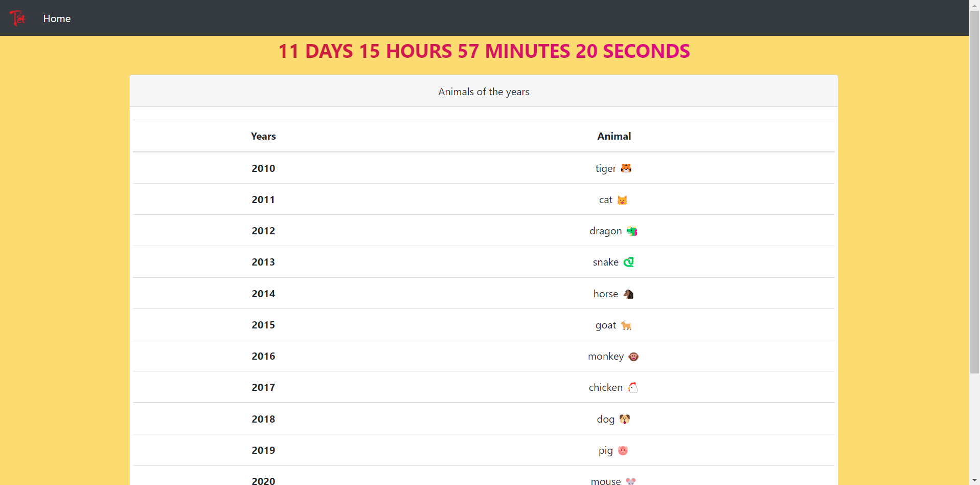Click the dog emoji icon
The image size is (980, 485).
625,420
